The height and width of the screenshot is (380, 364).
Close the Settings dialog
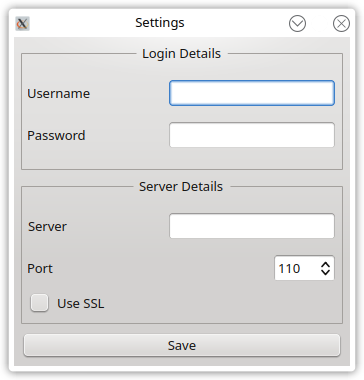click(x=341, y=24)
